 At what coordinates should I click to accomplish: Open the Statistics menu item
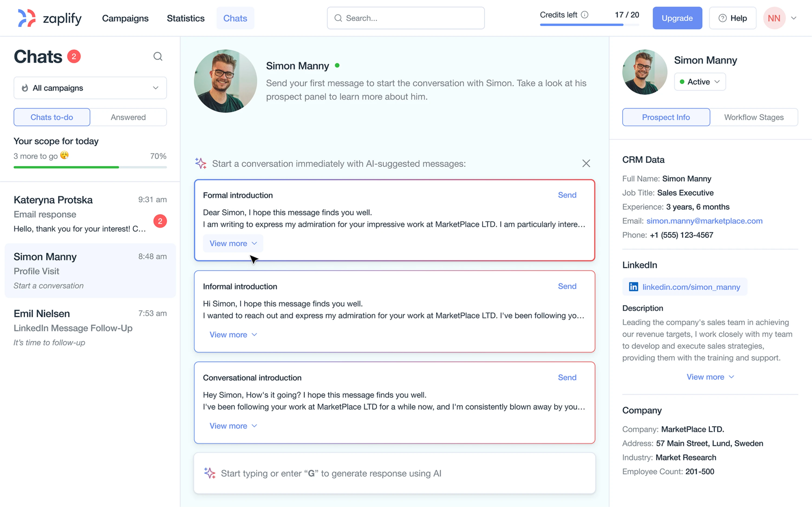pos(185,18)
